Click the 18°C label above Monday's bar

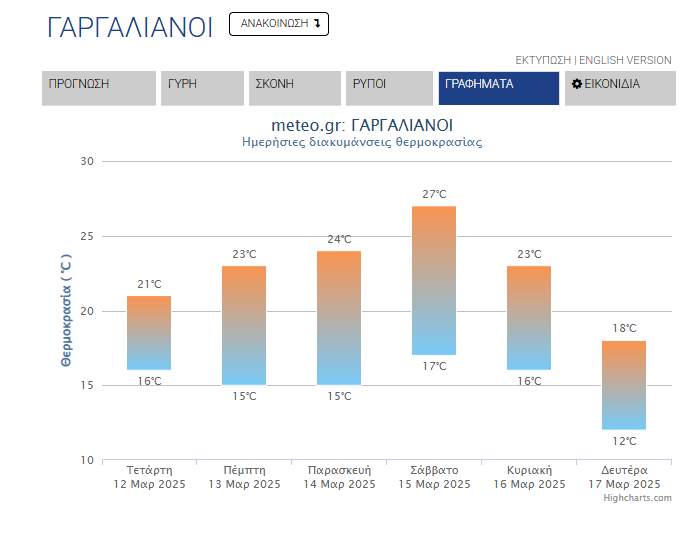(x=624, y=328)
